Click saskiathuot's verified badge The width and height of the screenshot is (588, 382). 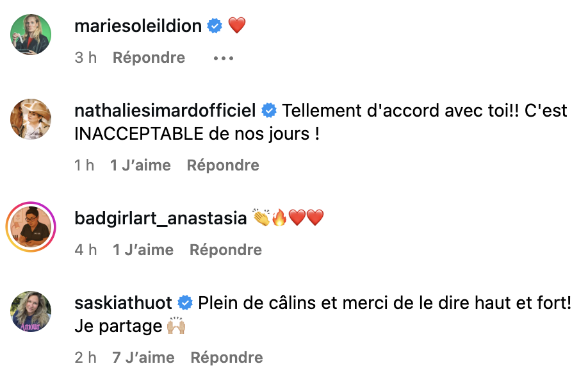click(x=185, y=303)
